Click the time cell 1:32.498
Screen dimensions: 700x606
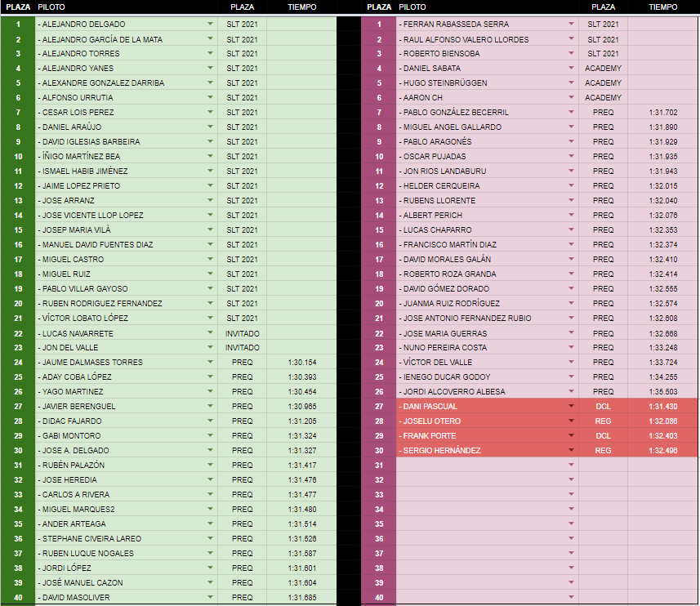663,451
